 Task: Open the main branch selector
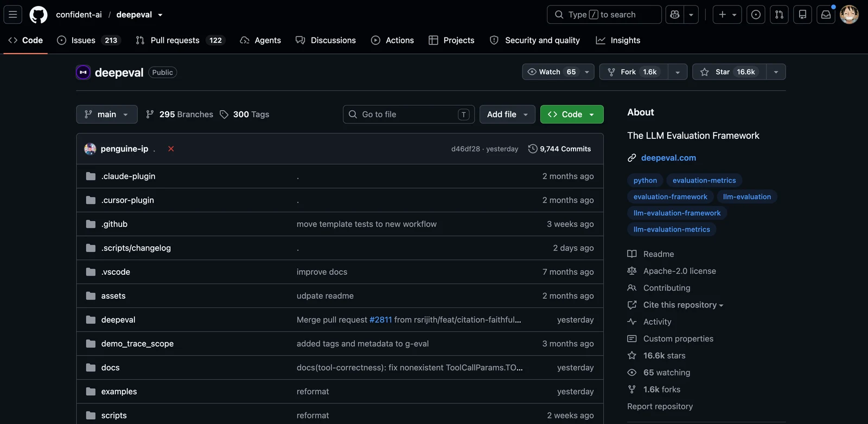pos(107,114)
